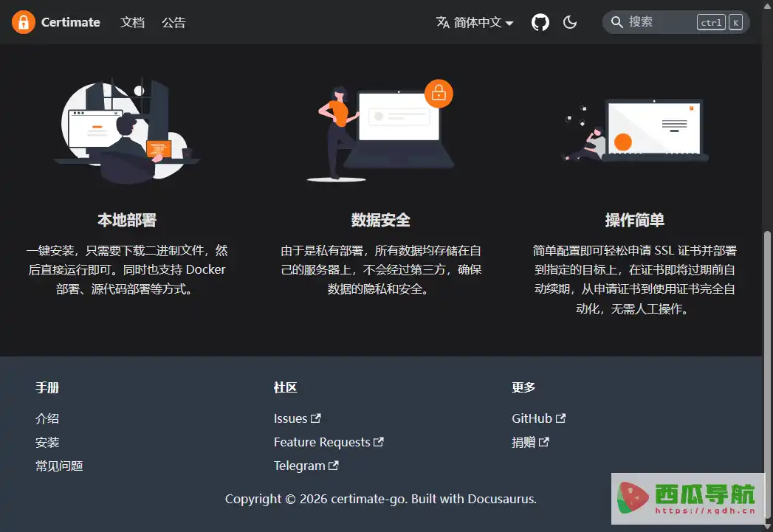Click the 本地部署 illustration
Viewport: 773px width, 532px height.
[127, 131]
